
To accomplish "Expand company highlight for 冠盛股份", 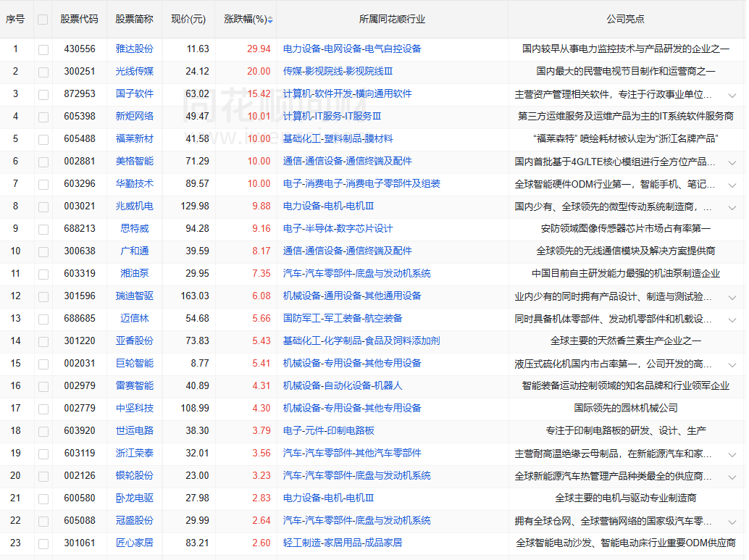I will click(x=732, y=522).
